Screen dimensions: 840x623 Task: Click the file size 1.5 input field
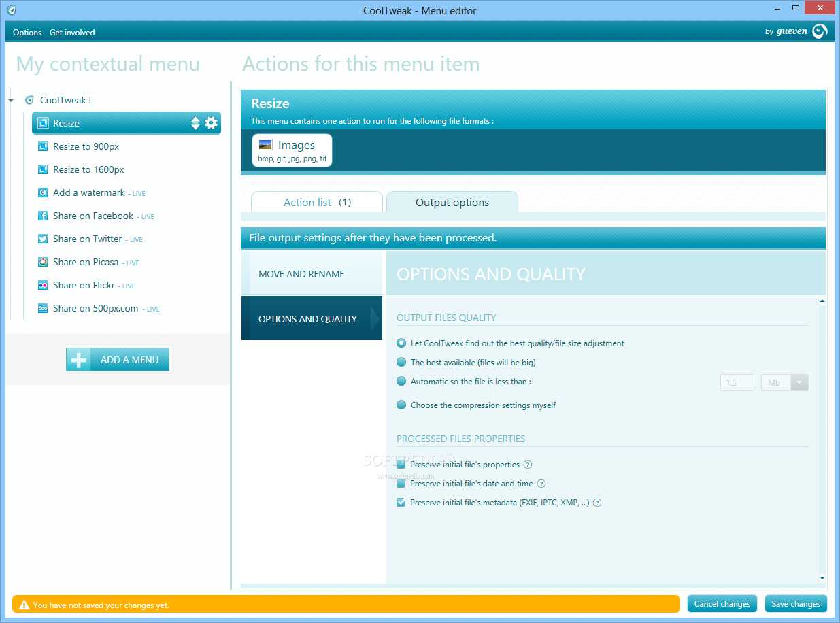click(737, 382)
